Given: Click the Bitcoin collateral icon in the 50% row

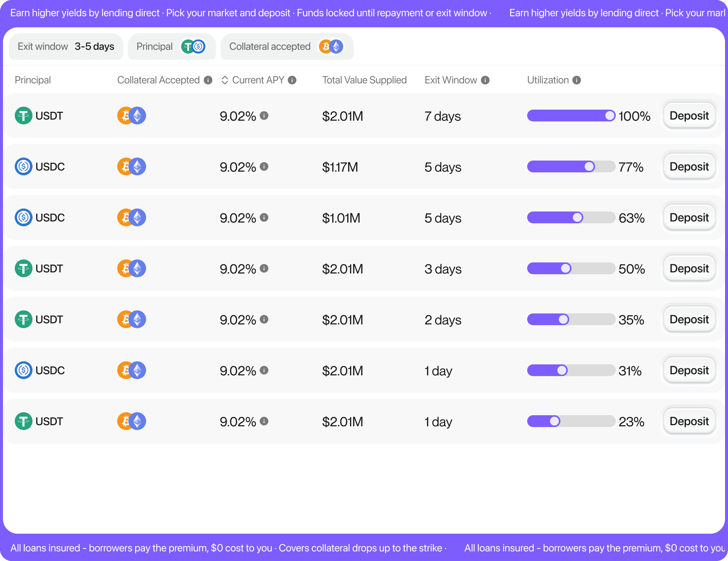Looking at the screenshot, I should coord(124,268).
